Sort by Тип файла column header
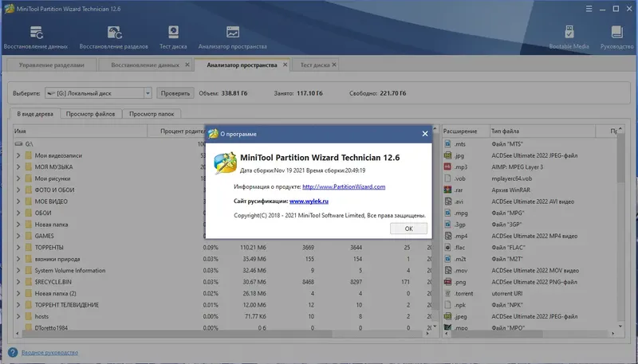Image resolution: width=638 pixels, height=364 pixels. click(543, 131)
